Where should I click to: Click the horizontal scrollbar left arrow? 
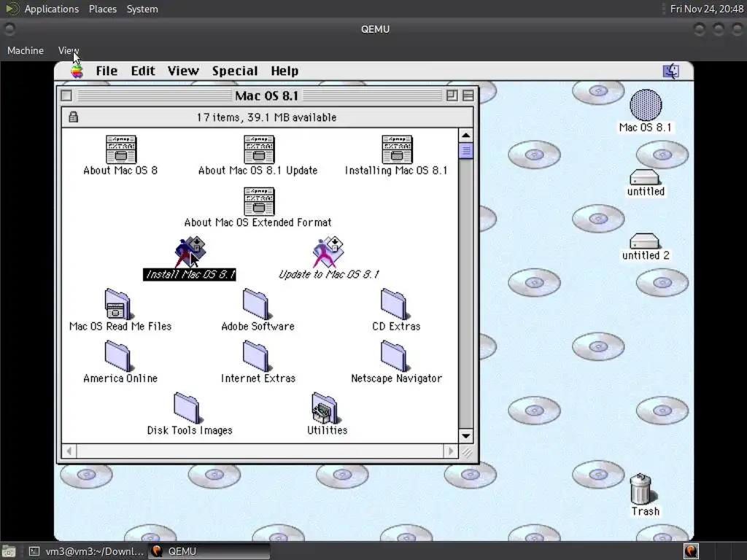point(69,451)
